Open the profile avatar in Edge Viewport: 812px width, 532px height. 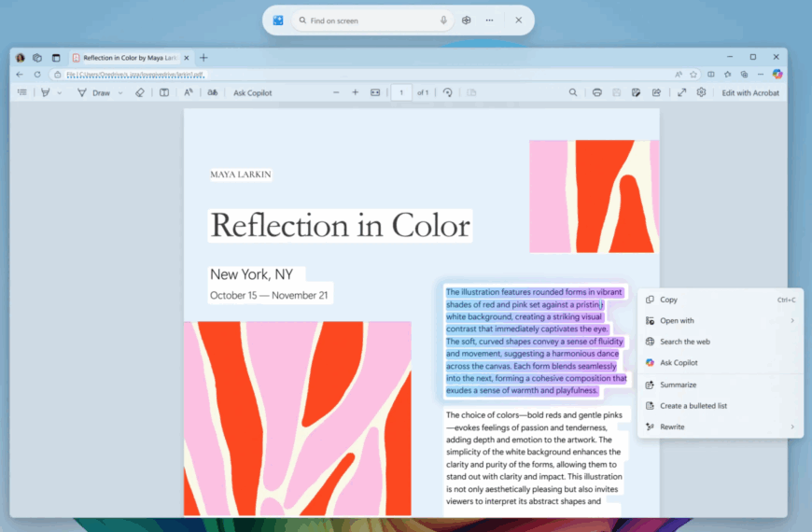click(21, 58)
